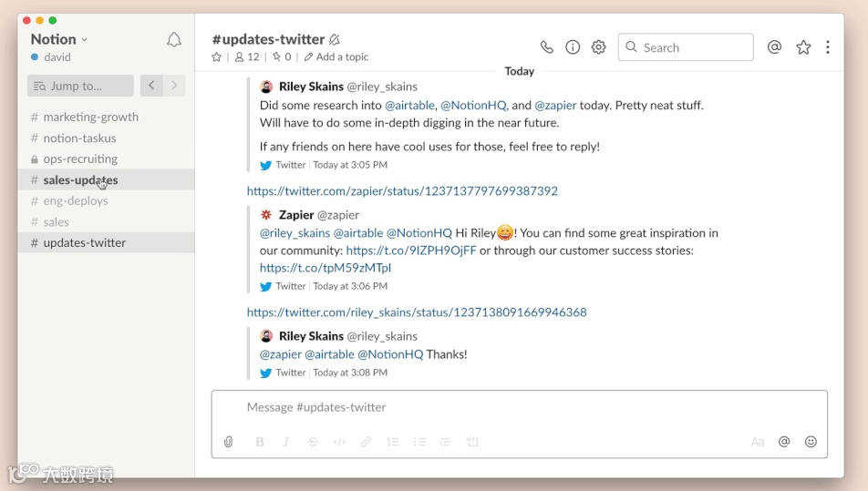Add a topic to the channel
The height and width of the screenshot is (491, 868).
(336, 57)
